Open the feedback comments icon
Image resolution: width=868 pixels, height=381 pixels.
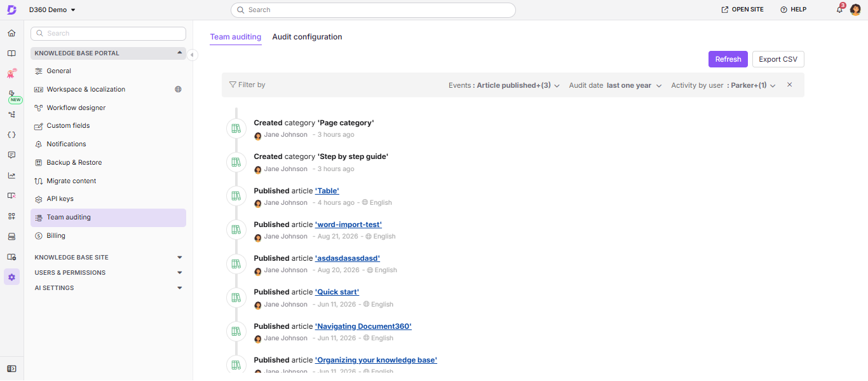(11, 155)
